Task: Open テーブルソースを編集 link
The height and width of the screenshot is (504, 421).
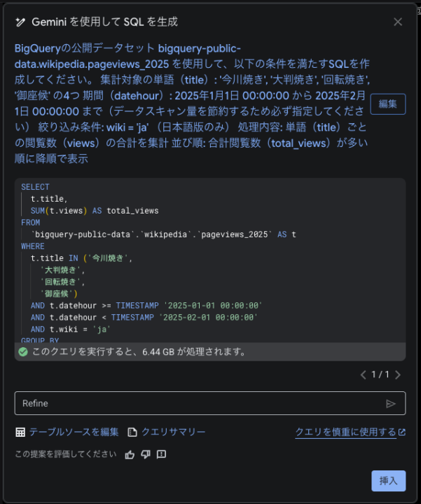Action: point(74,432)
